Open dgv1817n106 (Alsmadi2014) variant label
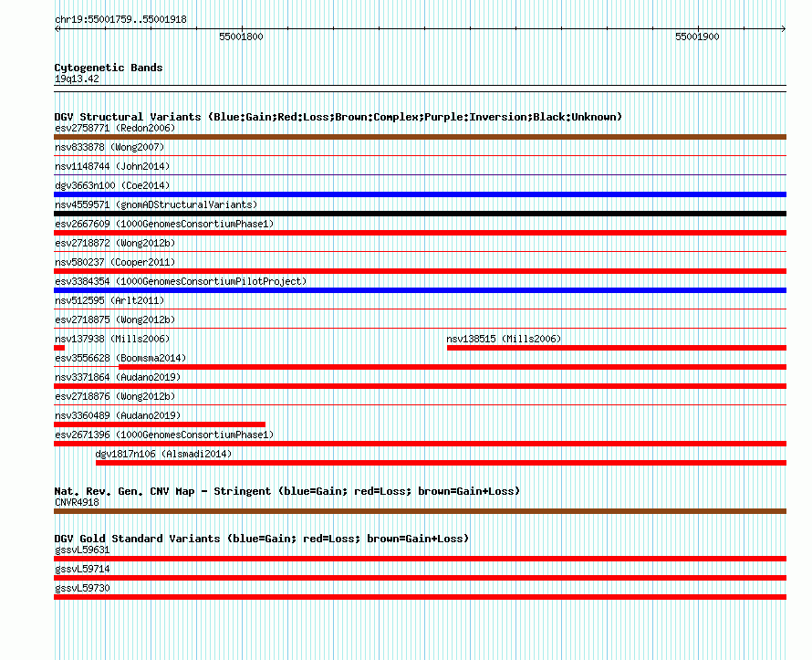The width and height of the screenshot is (812, 660). click(x=163, y=454)
